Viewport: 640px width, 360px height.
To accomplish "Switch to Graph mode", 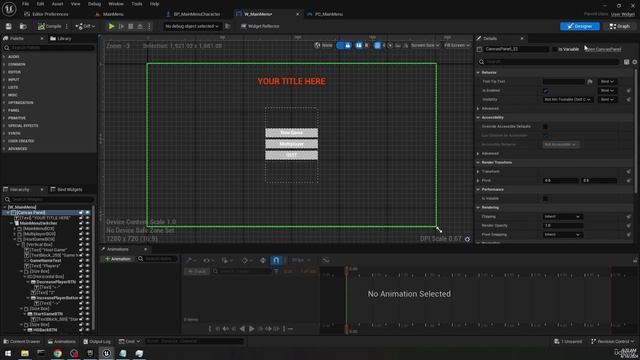I will coord(620,26).
